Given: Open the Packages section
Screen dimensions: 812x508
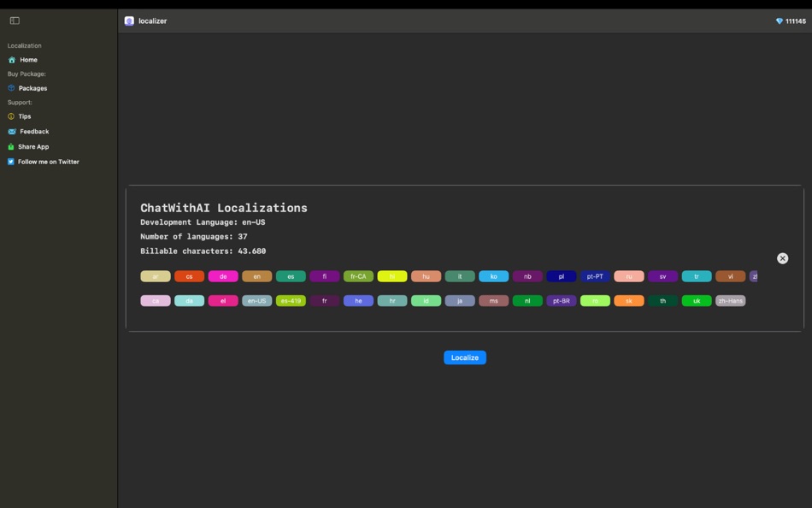Looking at the screenshot, I should click(x=32, y=88).
